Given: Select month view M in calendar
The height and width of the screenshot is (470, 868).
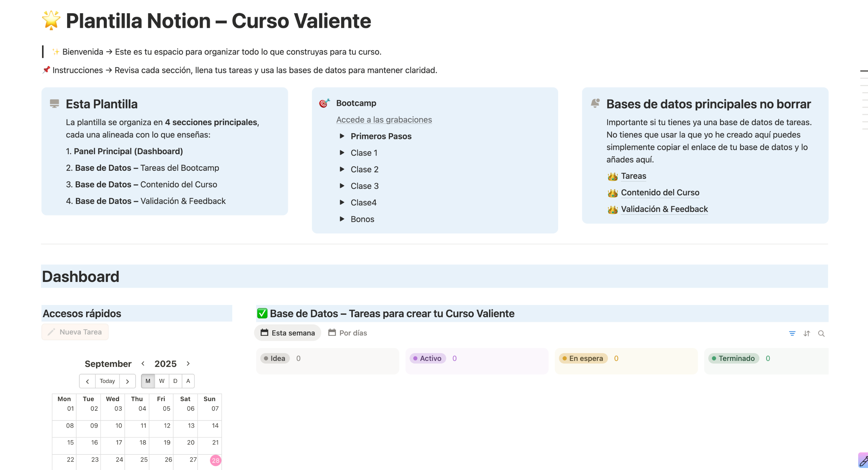Looking at the screenshot, I should click(x=148, y=381).
